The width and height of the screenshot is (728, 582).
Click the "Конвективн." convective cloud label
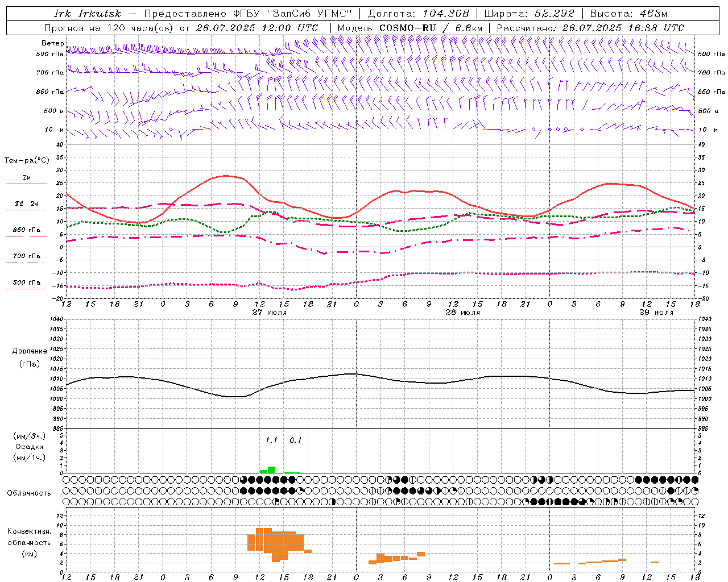pos(29,531)
